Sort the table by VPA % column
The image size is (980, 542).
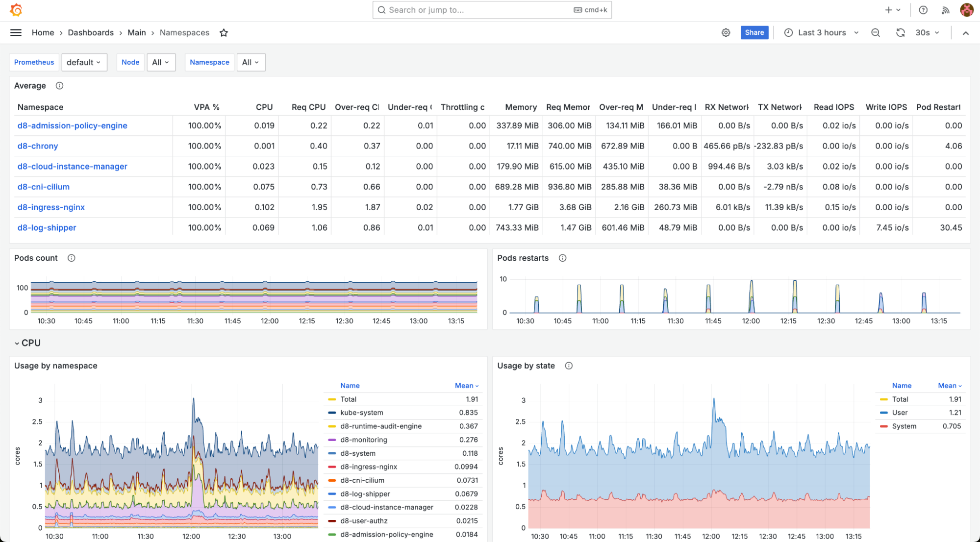tap(206, 107)
